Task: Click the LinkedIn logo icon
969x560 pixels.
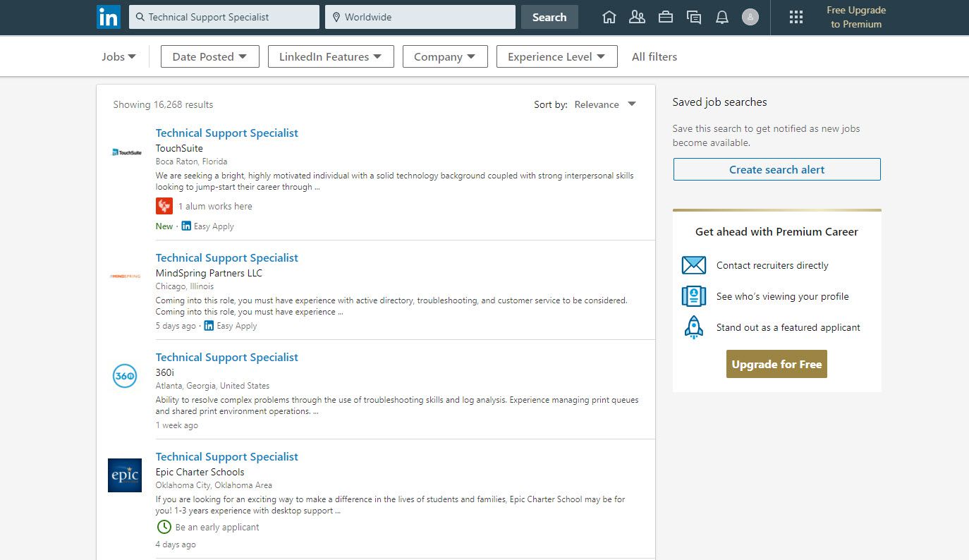Action: 109,17
